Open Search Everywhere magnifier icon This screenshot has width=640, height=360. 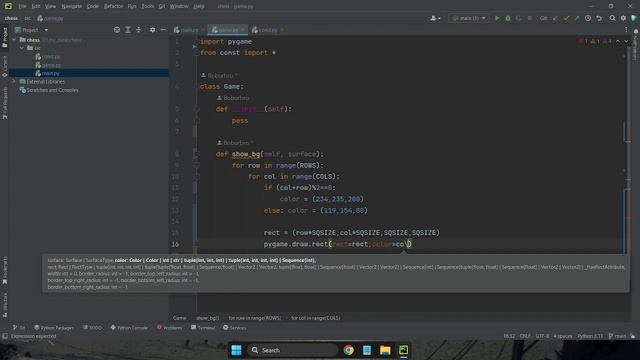click(612, 18)
